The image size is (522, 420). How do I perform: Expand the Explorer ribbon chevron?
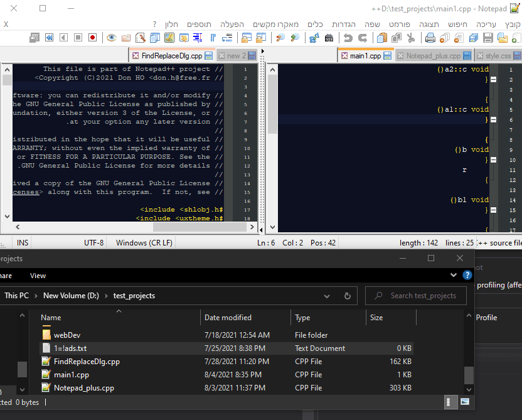click(454, 275)
